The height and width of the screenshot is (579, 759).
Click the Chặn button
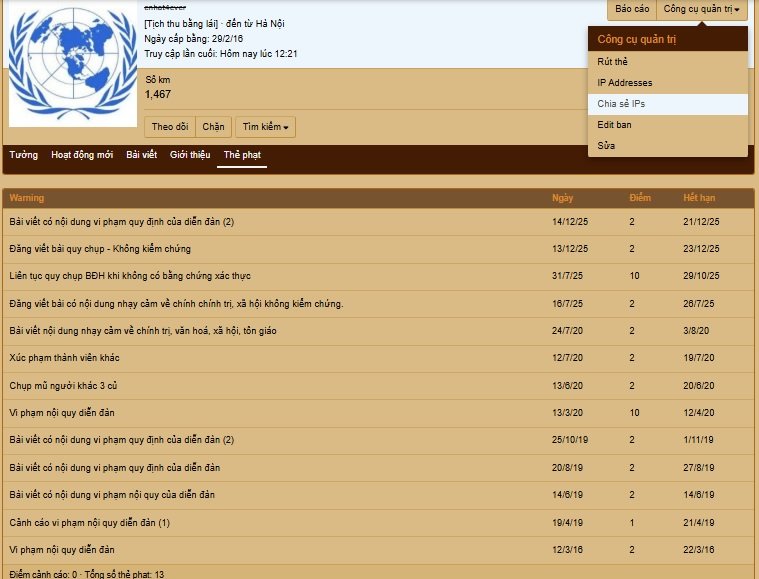coord(213,127)
